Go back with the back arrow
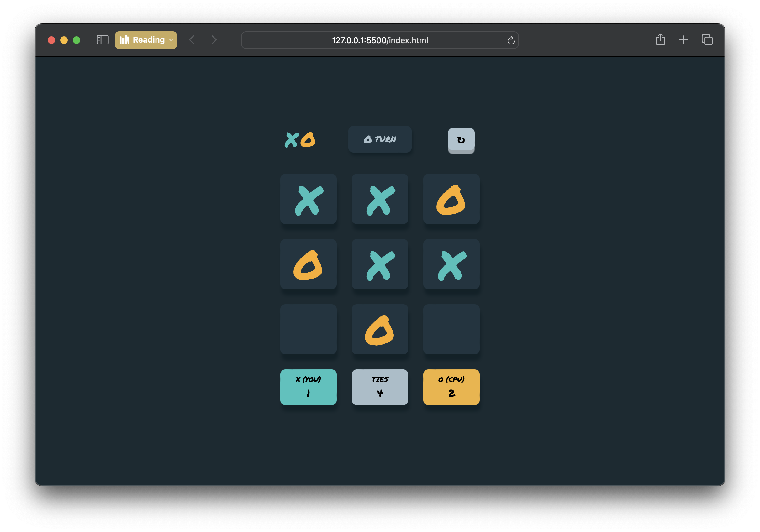 pos(192,40)
